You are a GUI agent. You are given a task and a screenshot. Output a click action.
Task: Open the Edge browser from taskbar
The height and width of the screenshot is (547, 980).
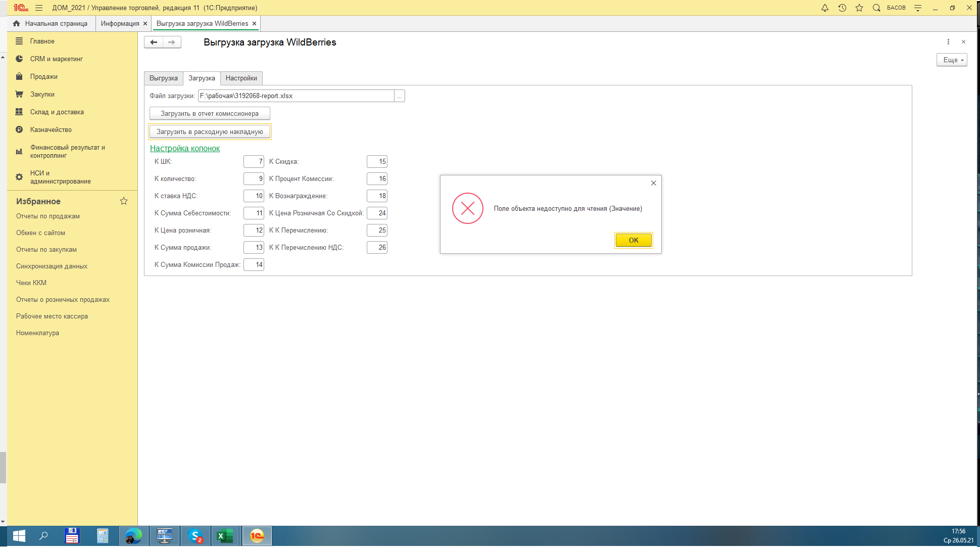tap(134, 536)
